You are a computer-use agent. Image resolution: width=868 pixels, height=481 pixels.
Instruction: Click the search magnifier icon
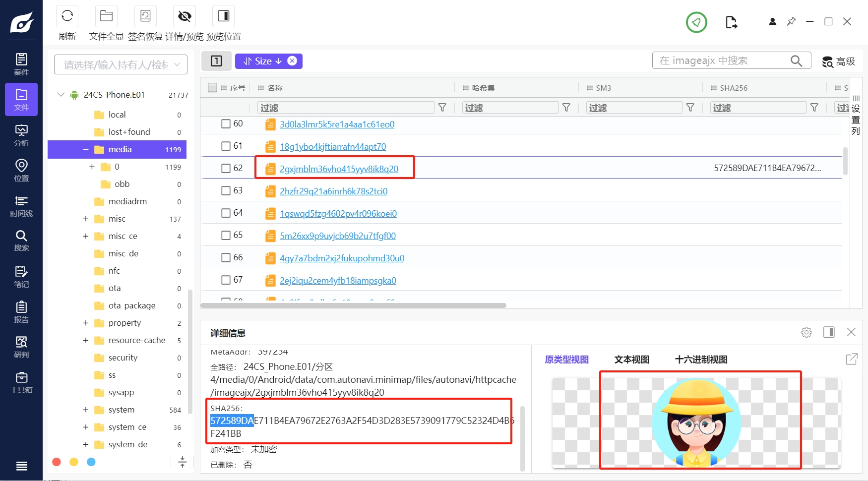click(796, 60)
